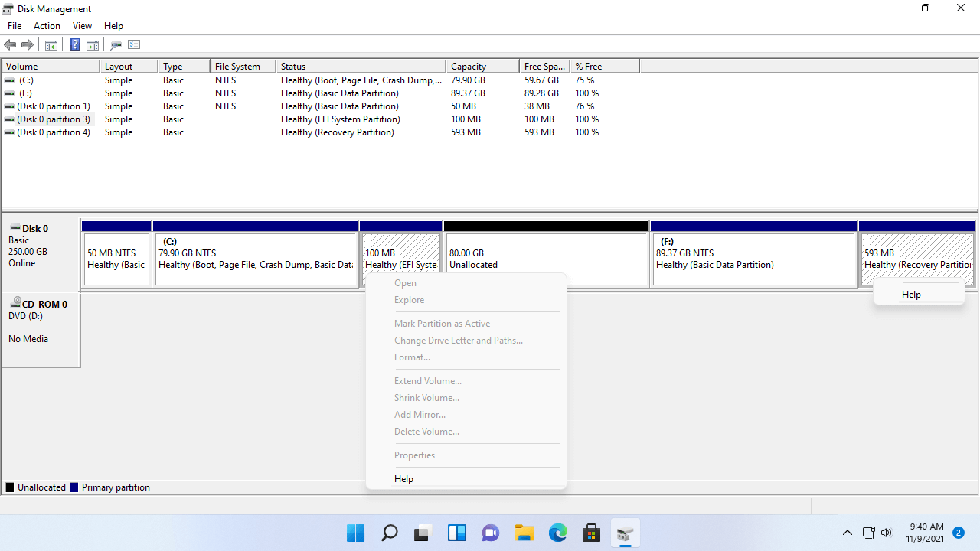The height and width of the screenshot is (551, 980).
Task: Select the 80.00 GB Unallocated space block
Action: 546,259
